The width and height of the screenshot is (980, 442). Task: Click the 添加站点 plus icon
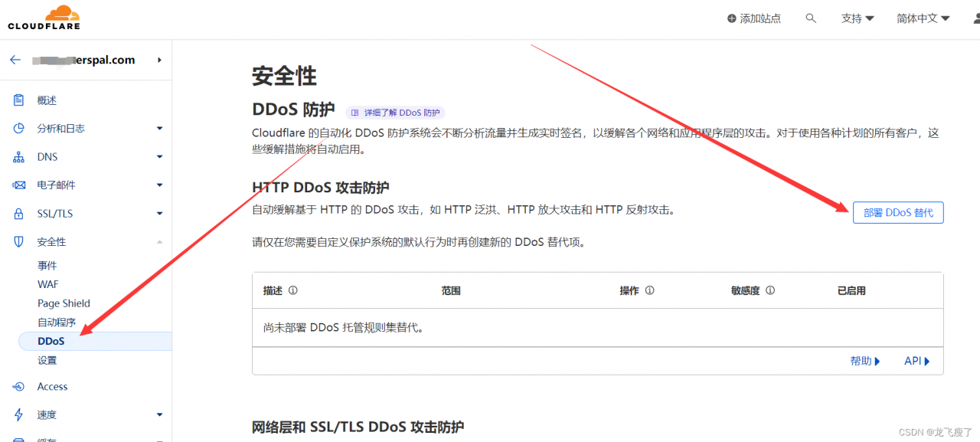[733, 18]
